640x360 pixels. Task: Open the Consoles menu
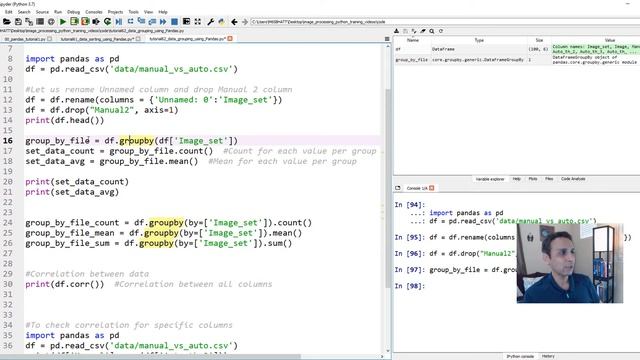(94, 12)
